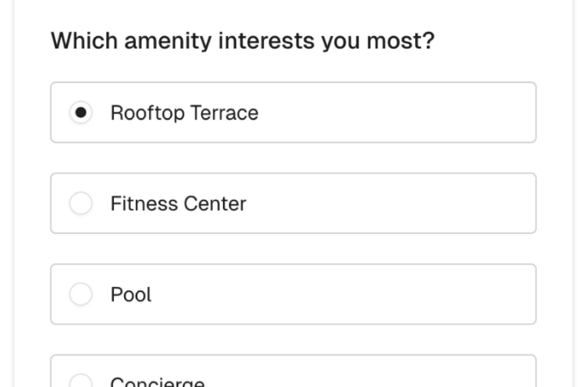Click the Fitness Center label text
This screenshot has width=588, height=387.
178,204
